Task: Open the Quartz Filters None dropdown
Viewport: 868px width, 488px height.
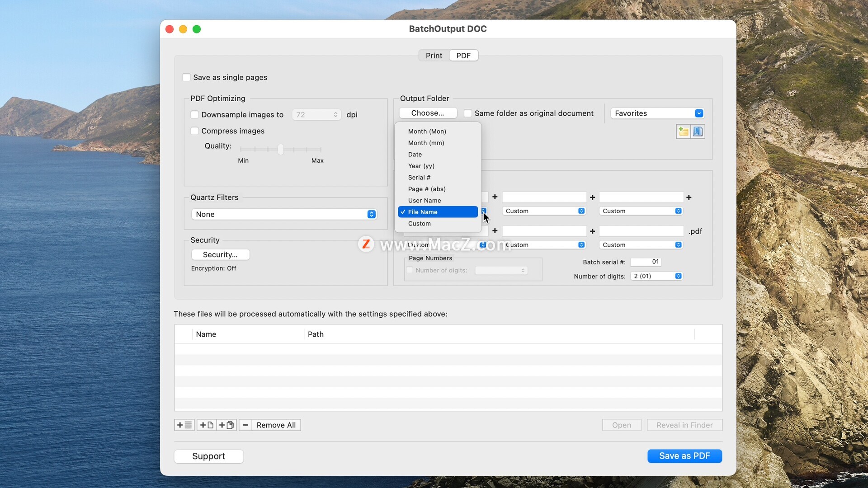Action: [284, 214]
